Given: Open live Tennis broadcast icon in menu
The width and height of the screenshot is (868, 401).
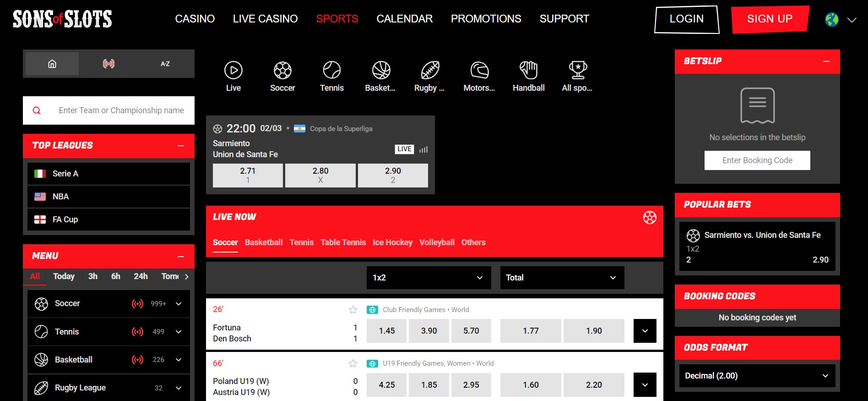Looking at the screenshot, I should [x=137, y=332].
